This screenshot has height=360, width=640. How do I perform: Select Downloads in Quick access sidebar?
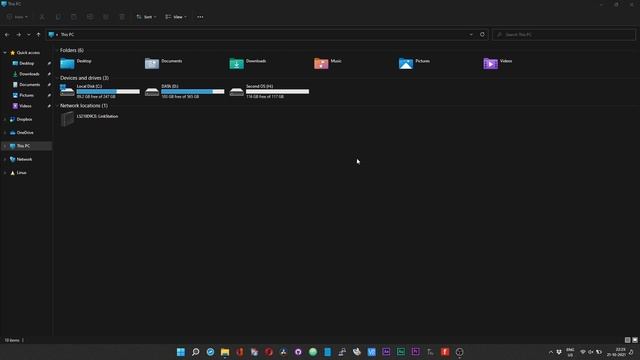pos(29,74)
